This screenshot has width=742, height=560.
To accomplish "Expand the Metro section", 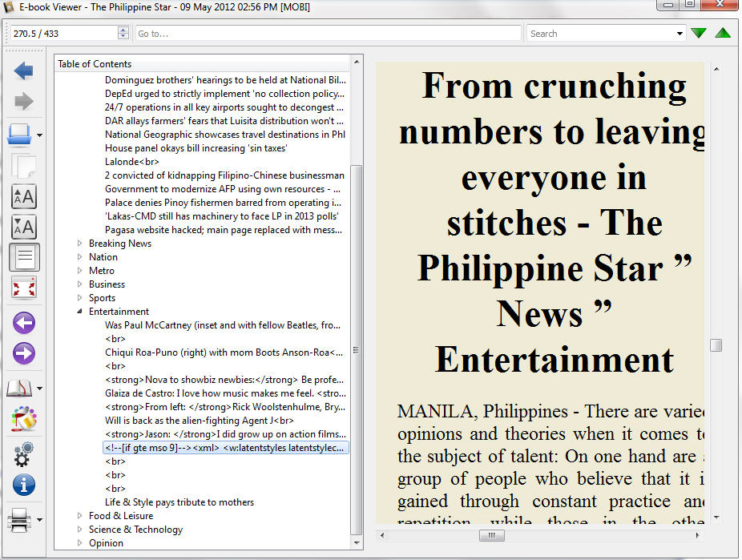I will click(x=79, y=271).
